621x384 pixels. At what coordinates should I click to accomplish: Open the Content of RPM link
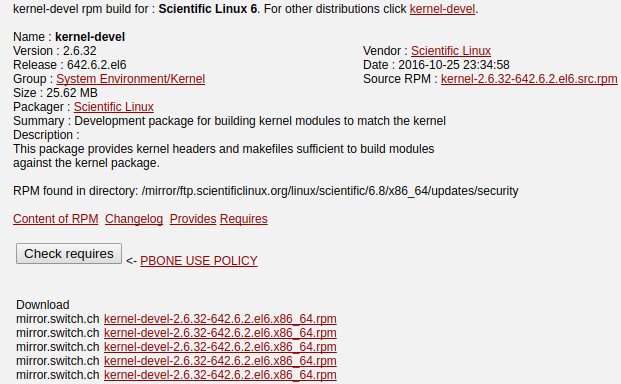click(55, 219)
